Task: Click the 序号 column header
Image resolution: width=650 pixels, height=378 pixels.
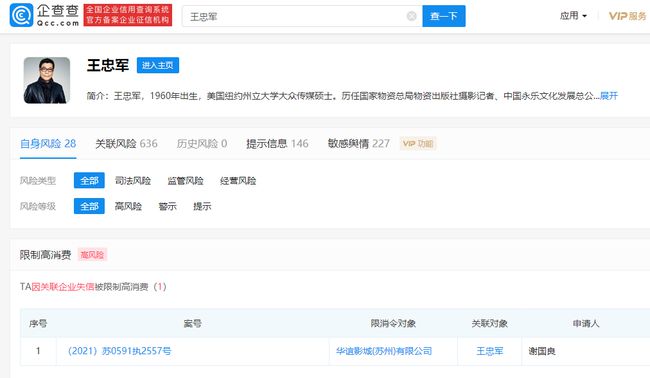Action: click(38, 323)
